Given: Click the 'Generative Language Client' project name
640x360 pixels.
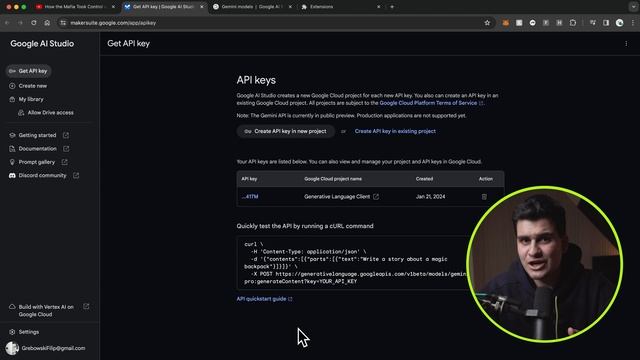Looking at the screenshot, I should point(337,197).
